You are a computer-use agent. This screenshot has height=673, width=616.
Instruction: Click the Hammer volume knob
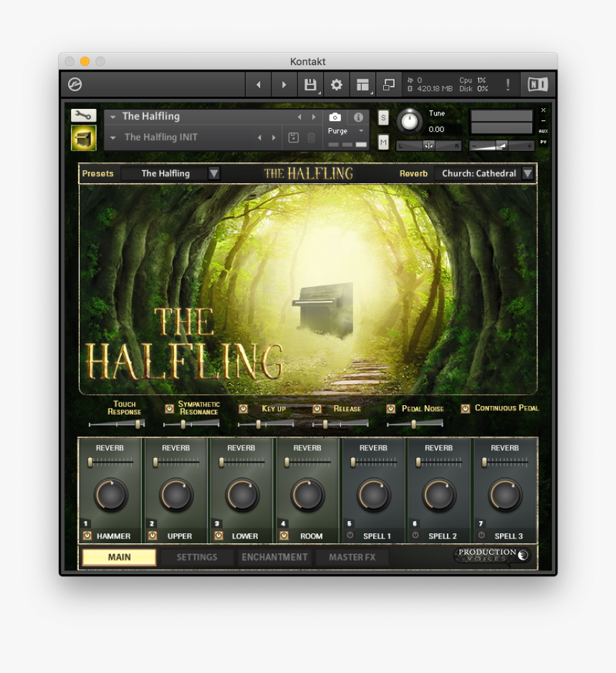pyautogui.click(x=111, y=495)
